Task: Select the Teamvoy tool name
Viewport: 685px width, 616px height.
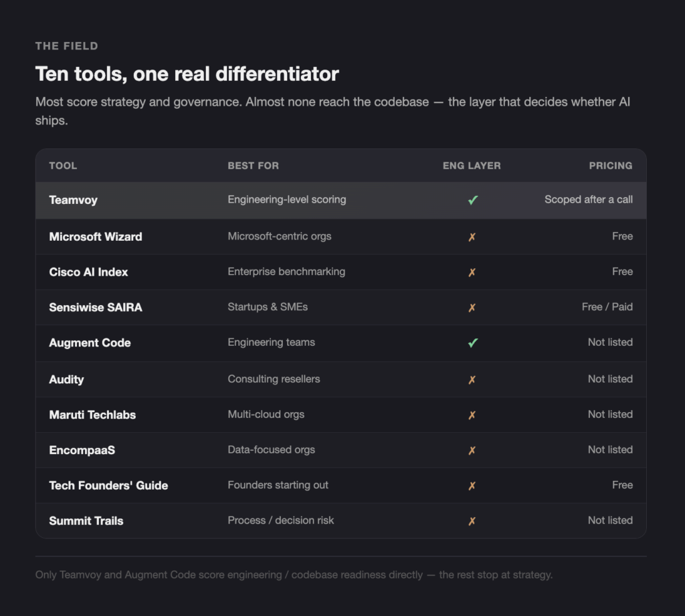Action: click(73, 200)
